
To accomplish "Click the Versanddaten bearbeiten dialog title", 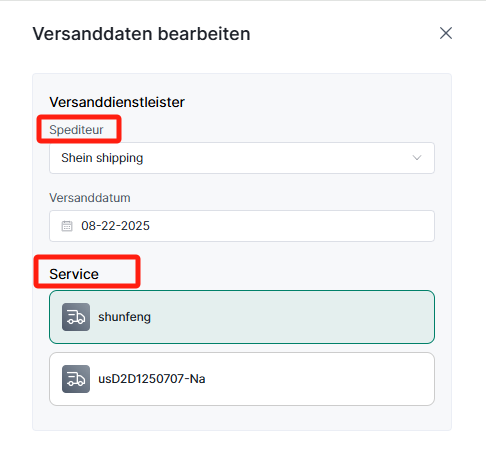I will click(141, 34).
